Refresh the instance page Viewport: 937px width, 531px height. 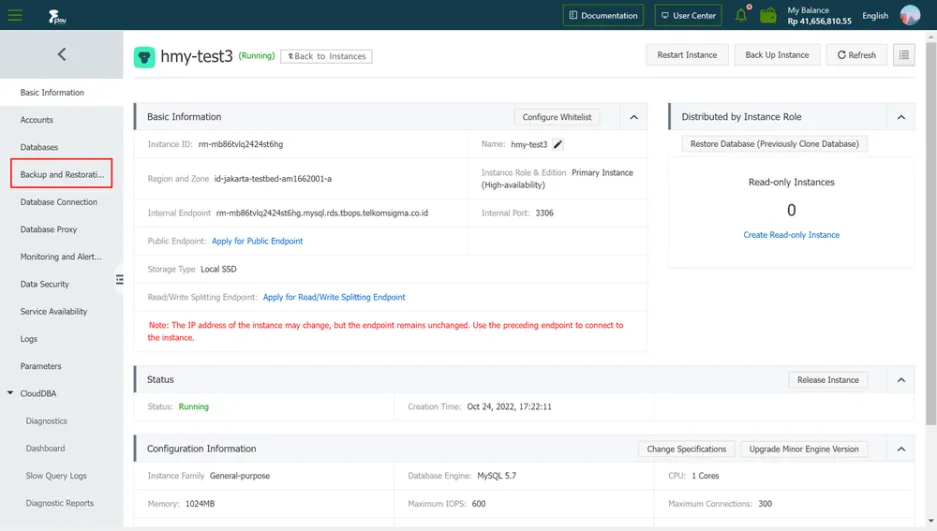tap(856, 55)
